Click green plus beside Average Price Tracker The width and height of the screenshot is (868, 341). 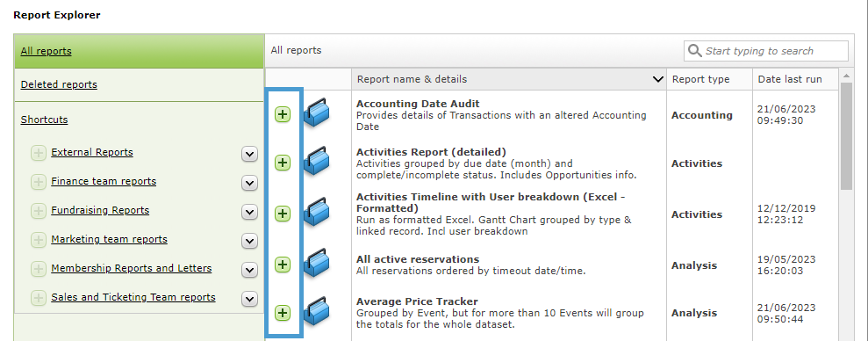[x=283, y=313]
